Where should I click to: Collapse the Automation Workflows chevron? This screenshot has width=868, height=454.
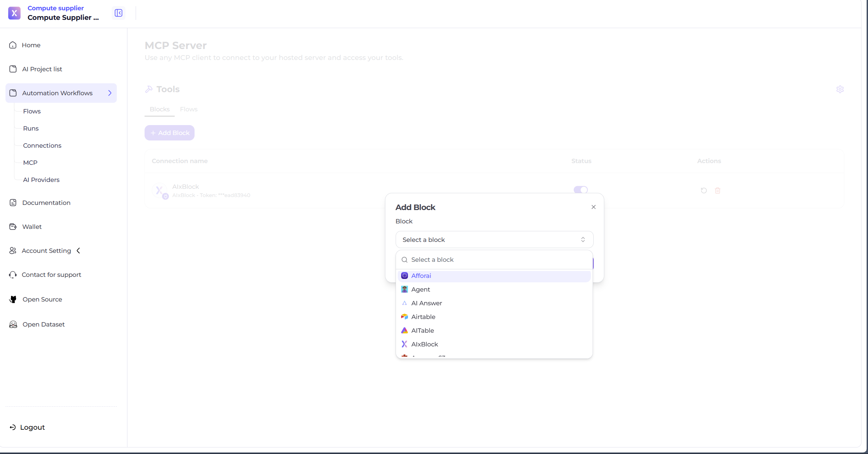(110, 93)
